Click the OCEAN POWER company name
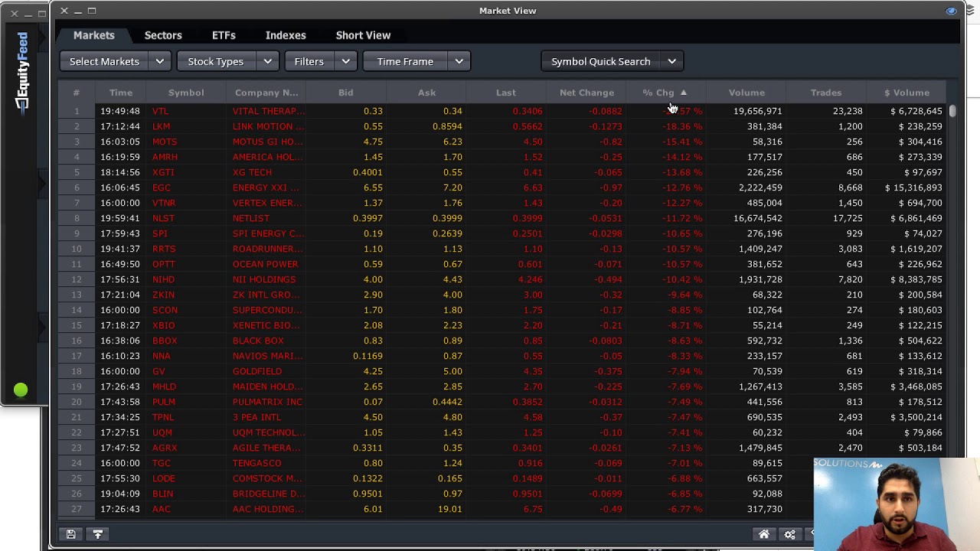Screen dimensions: 980x551 point(265,264)
